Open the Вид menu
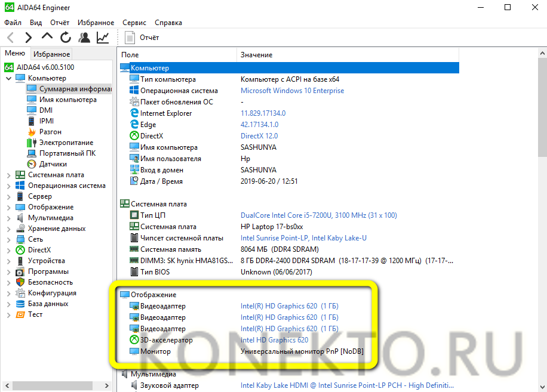 (x=36, y=23)
